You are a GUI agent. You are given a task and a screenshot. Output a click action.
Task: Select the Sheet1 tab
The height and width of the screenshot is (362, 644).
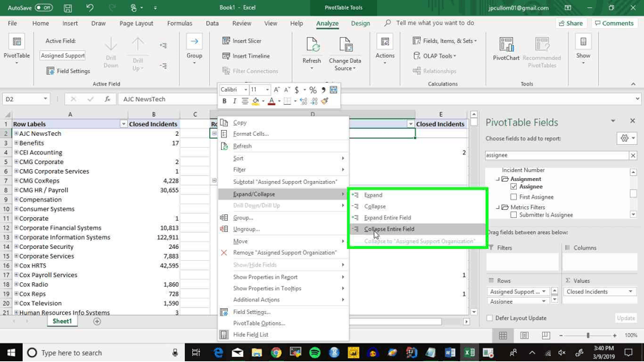(x=62, y=321)
